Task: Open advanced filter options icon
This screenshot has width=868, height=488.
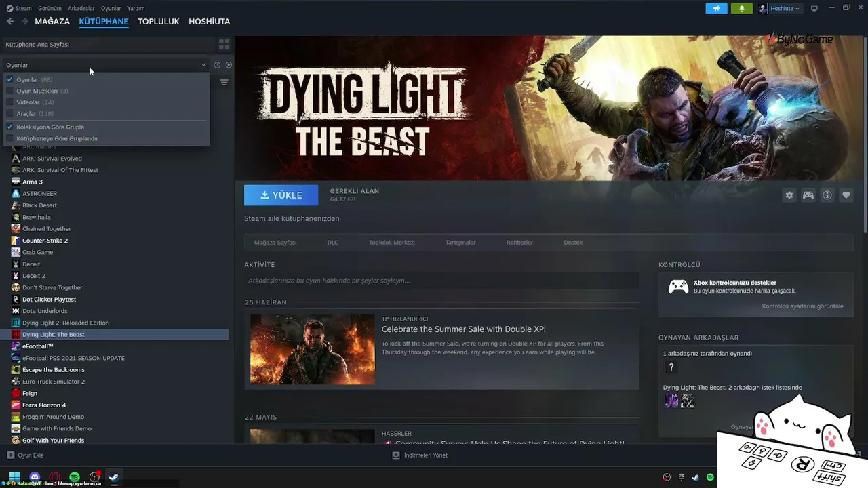Action: point(224,83)
